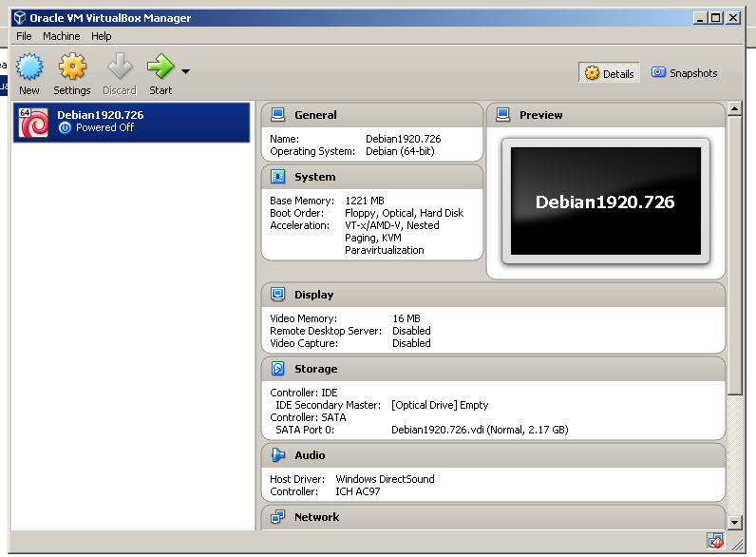Open the Network section header title

tap(317, 517)
